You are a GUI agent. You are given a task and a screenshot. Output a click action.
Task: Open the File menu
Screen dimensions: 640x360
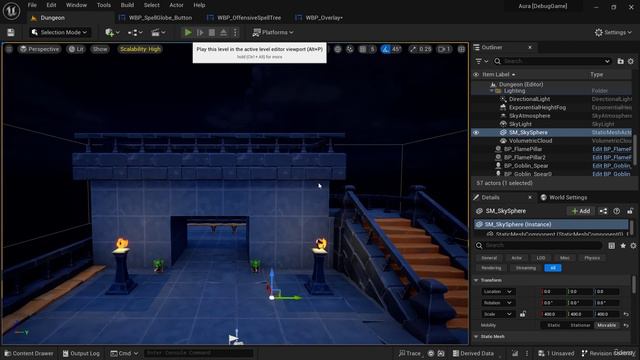(x=32, y=5)
